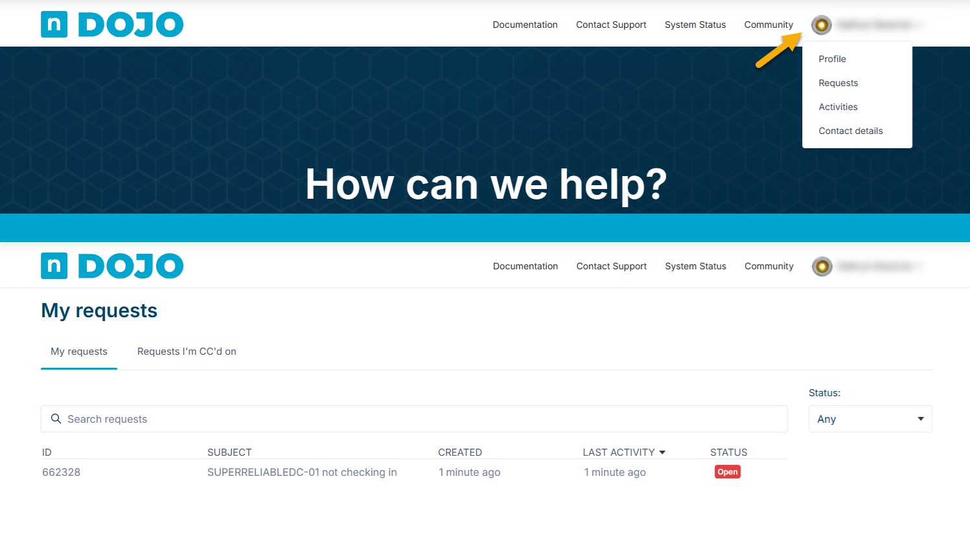Open System Status in the top banner header
This screenshot has height=560, width=970.
click(x=695, y=25)
